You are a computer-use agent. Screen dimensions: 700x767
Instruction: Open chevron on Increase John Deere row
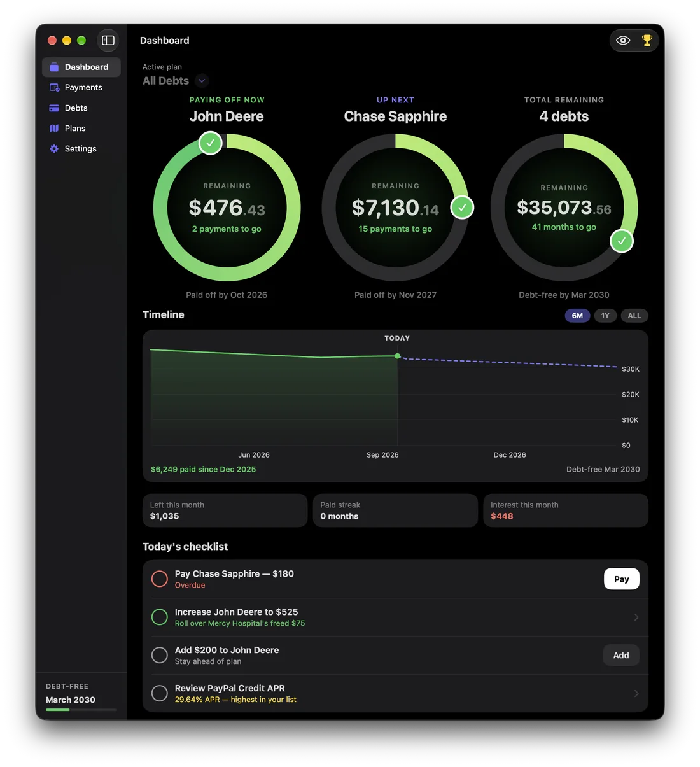(x=636, y=617)
